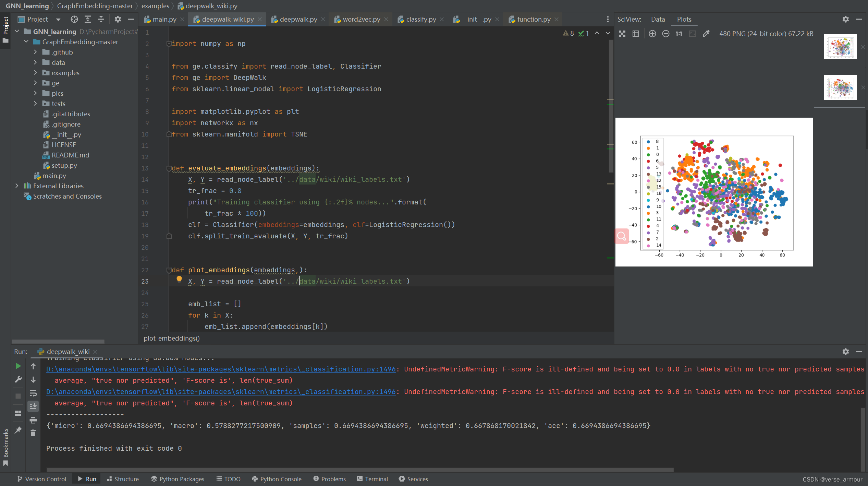Viewport: 868px width, 486px height.
Task: Expand the data folder
Action: point(35,62)
